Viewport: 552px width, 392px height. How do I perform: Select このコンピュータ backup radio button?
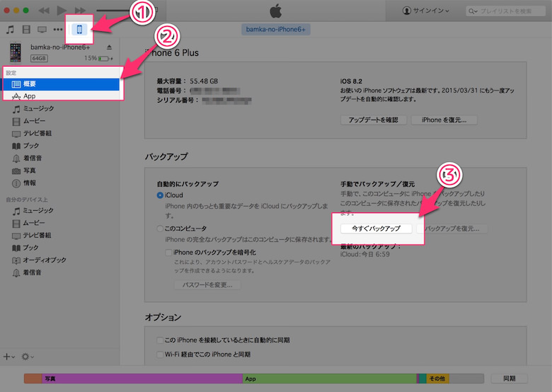pyautogui.click(x=160, y=229)
